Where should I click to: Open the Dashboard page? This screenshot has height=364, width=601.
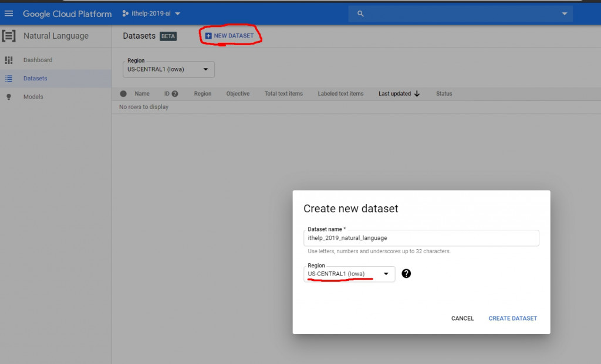point(38,60)
